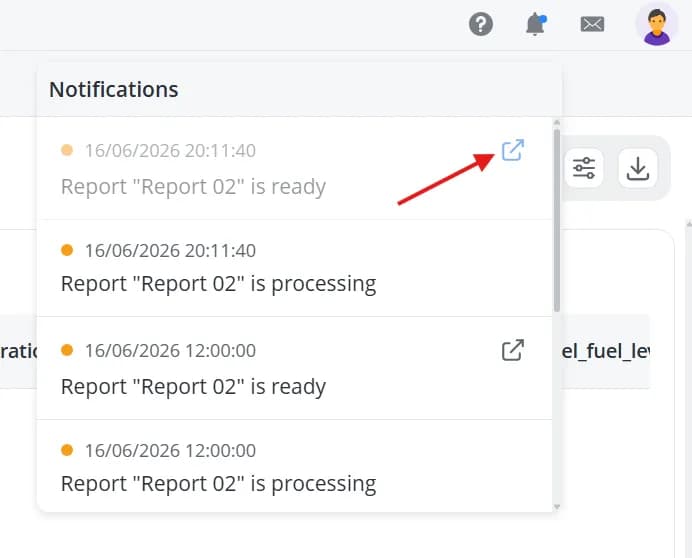The image size is (692, 558).
Task: Click timestamp 16/06/2026 12:00:00 of ready notification
Action: tap(170, 351)
